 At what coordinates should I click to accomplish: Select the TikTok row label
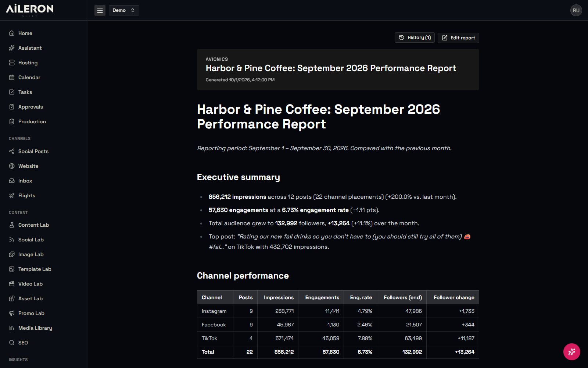pos(209,338)
